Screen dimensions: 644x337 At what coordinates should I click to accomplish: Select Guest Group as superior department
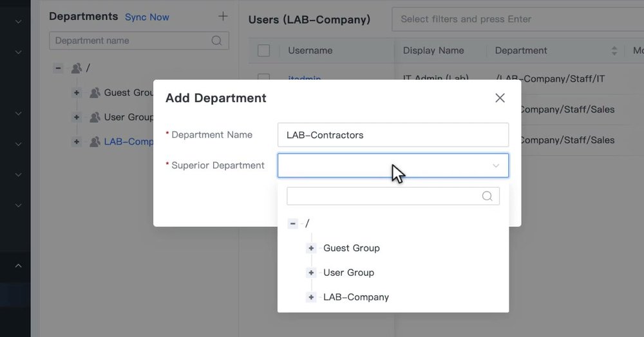[x=352, y=248]
